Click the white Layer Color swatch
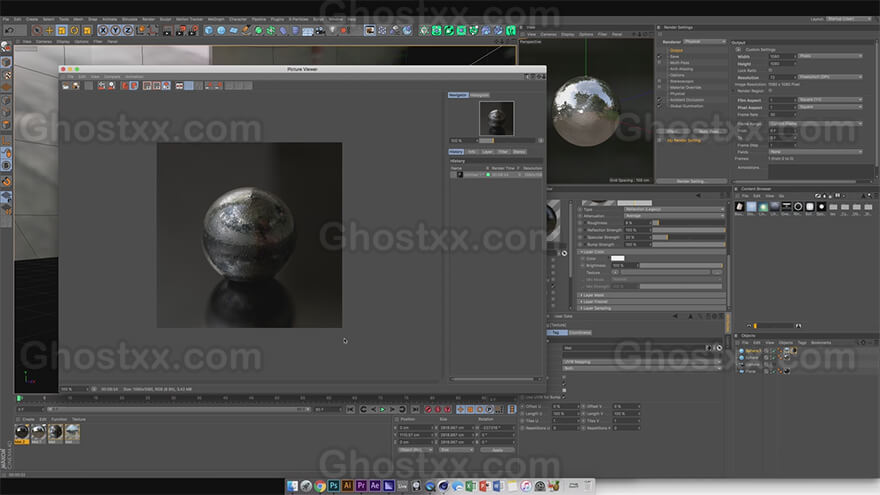Screen dimensions: 880x495 pyautogui.click(x=617, y=258)
